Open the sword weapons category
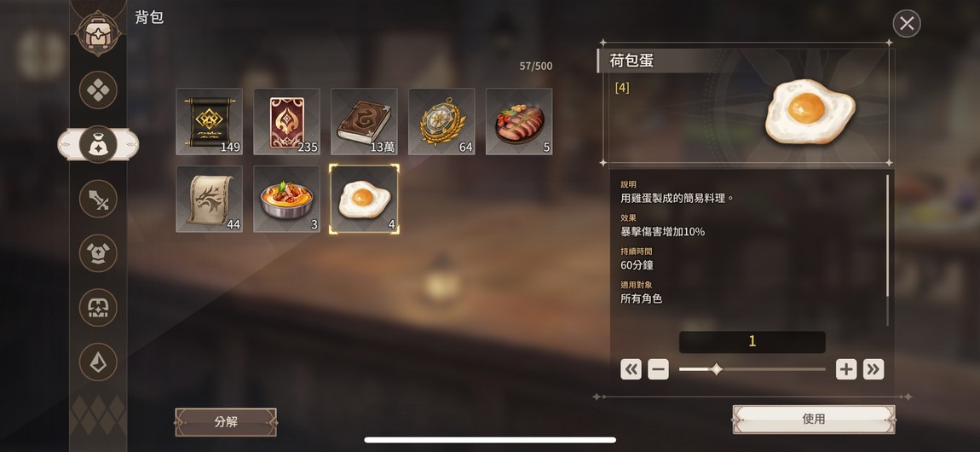980x452 pixels. click(x=98, y=199)
